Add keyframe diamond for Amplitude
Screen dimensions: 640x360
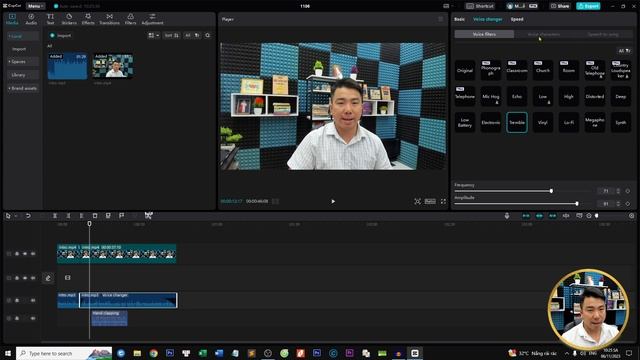[628, 203]
